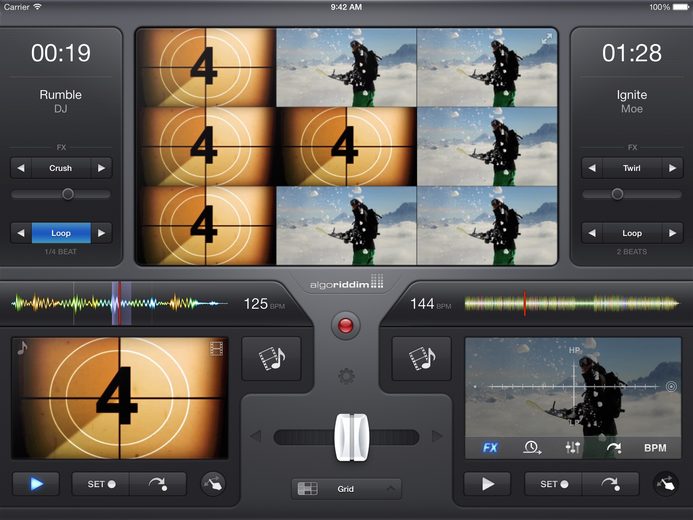Open the EQ mixer tab on right deck
The image size is (693, 520).
click(573, 448)
